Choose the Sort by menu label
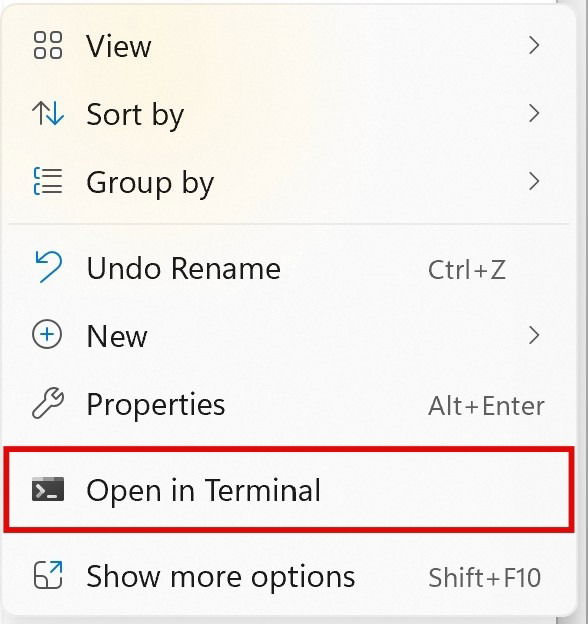This screenshot has width=588, height=624. [x=135, y=115]
